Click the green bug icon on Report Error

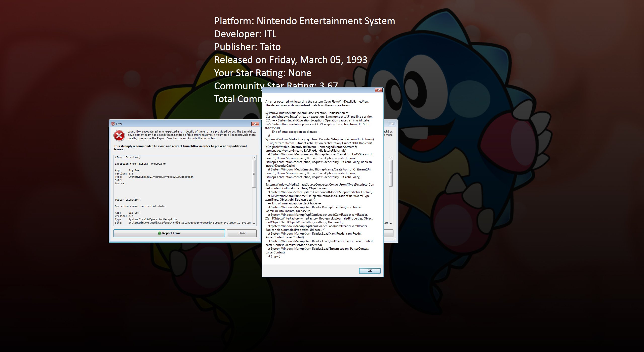click(159, 233)
